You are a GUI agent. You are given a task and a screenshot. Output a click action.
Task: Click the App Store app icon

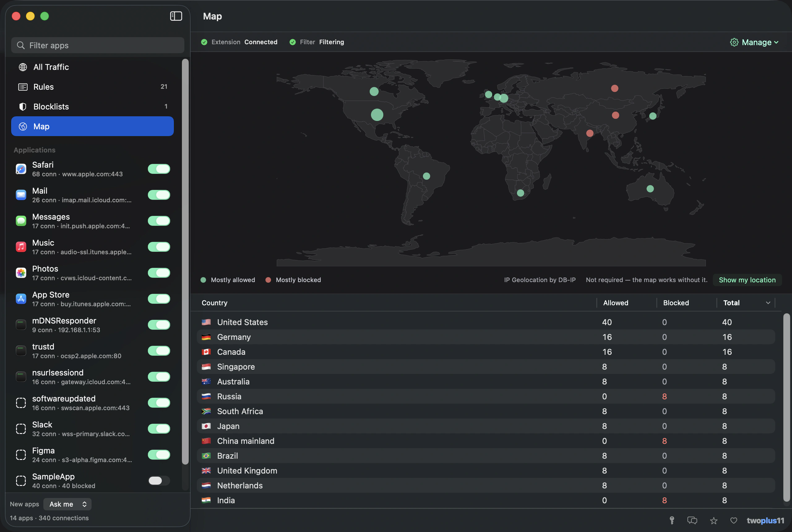click(x=21, y=298)
